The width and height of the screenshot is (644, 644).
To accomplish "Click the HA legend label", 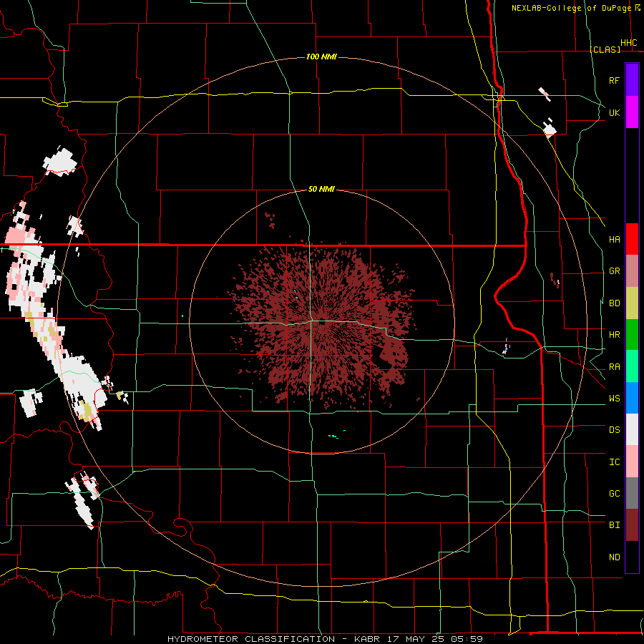I will pyautogui.click(x=614, y=239).
